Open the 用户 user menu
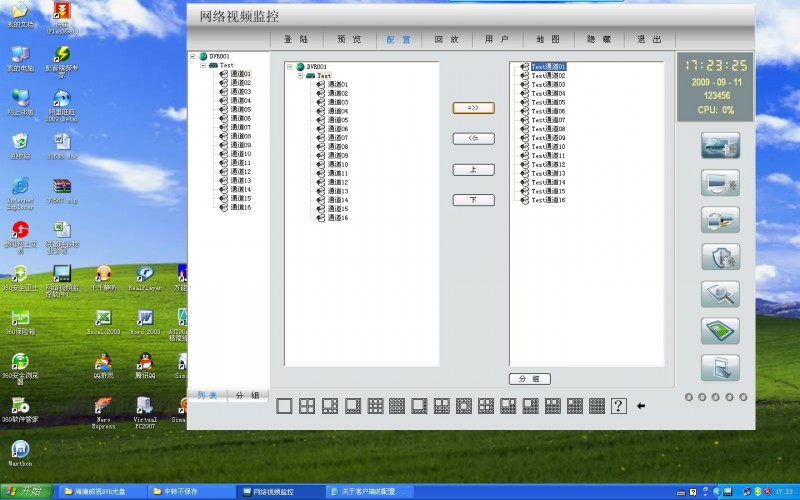 pos(497,39)
